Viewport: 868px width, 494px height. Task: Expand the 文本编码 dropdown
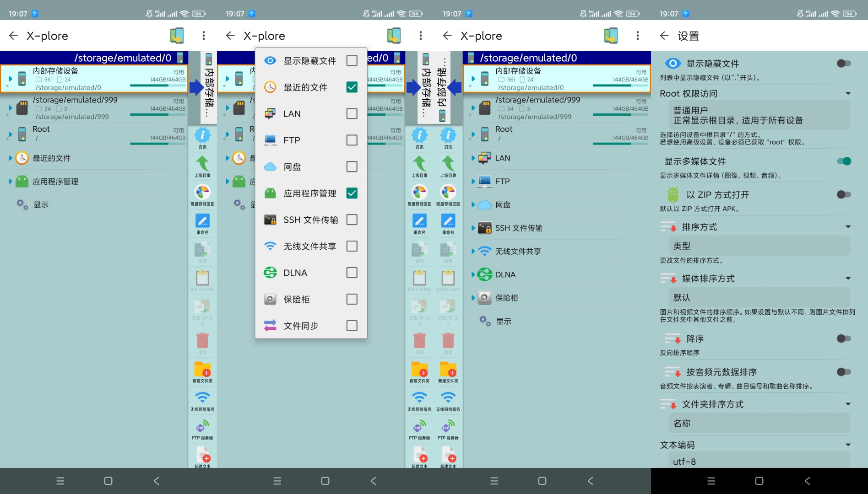(x=848, y=445)
